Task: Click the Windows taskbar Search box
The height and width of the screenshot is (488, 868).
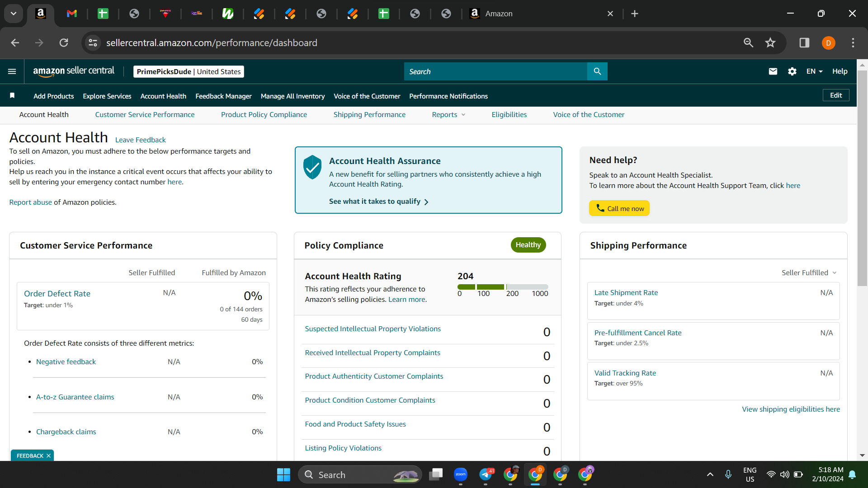Action: [360, 474]
